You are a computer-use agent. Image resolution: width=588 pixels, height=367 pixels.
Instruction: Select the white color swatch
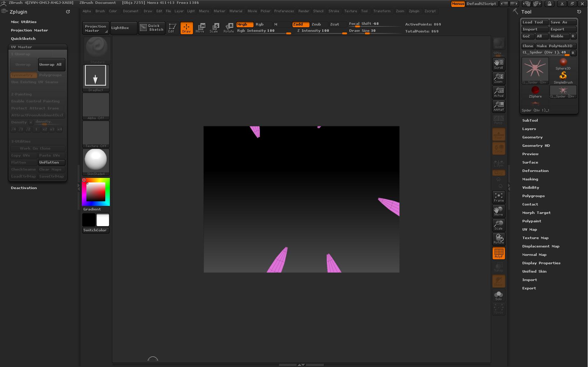pyautogui.click(x=103, y=220)
